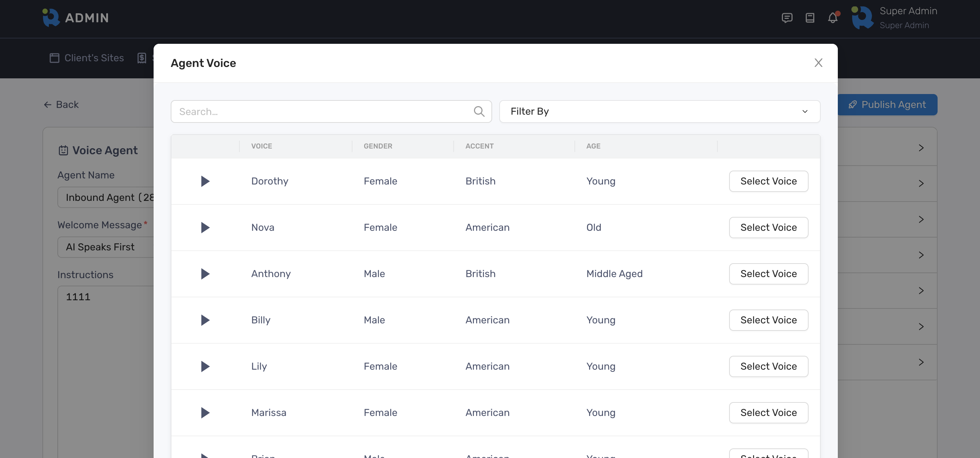980x458 pixels.
Task: Play Nova voice preview
Action: 205,227
